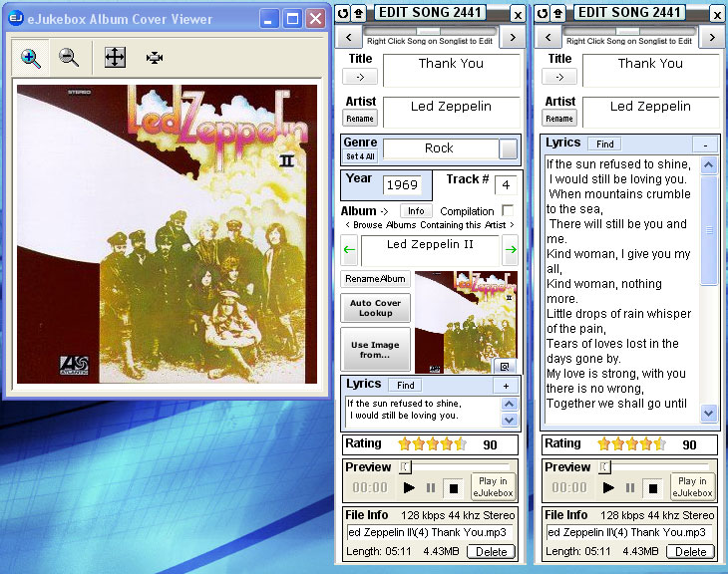Toggle the Compilation checkbox
Screen dimensions: 728x574
pyautogui.click(x=508, y=210)
